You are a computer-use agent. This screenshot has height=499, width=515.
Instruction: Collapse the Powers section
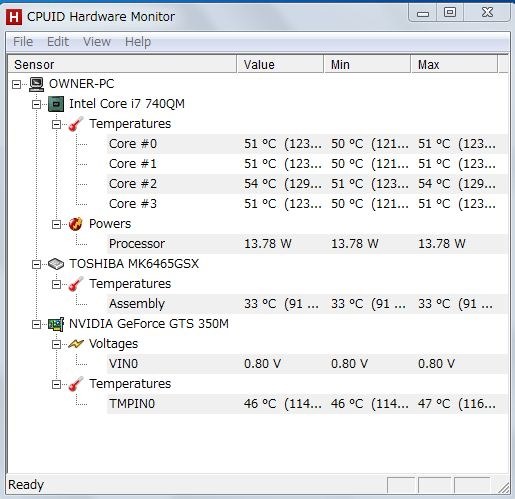[56, 224]
